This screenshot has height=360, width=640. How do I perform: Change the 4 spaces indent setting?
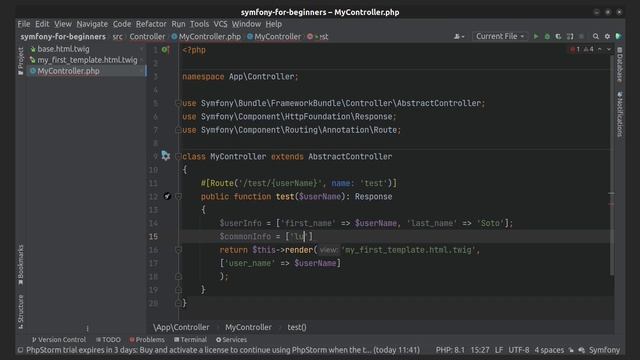click(x=549, y=350)
